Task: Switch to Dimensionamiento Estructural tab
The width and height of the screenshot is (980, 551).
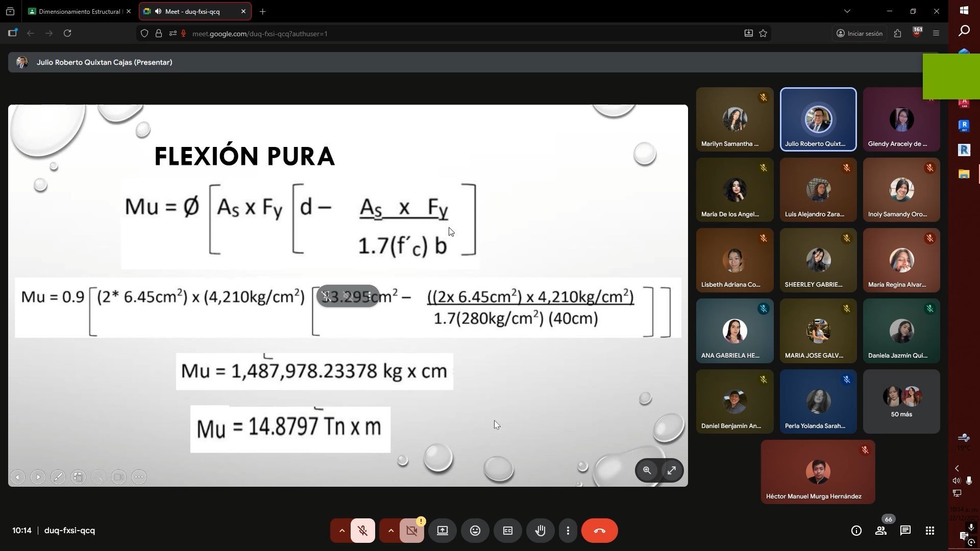Action: [x=79, y=11]
